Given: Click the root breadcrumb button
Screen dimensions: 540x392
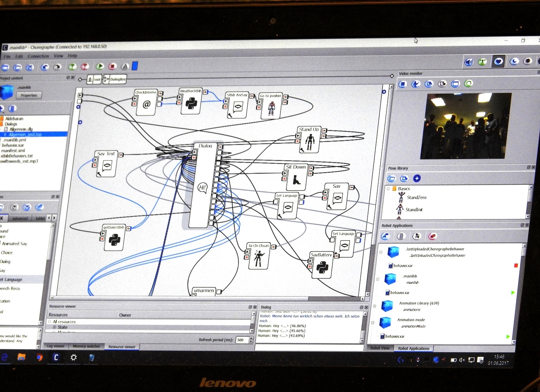Looking at the screenshot, I should tap(94, 79).
